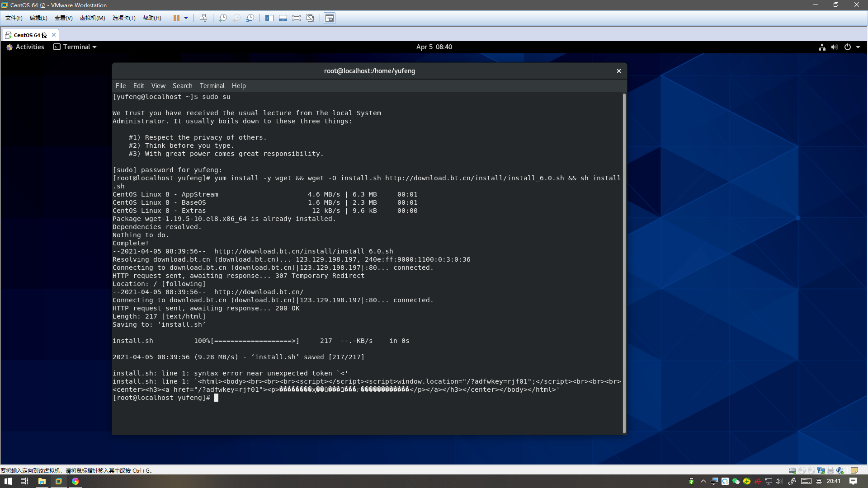
Task: Open the terminal File menu
Action: (121, 86)
